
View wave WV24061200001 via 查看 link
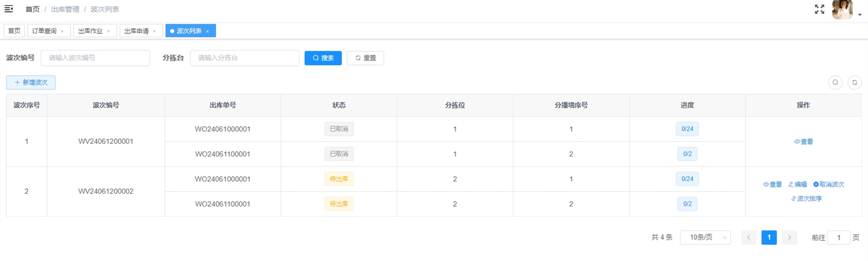click(804, 142)
